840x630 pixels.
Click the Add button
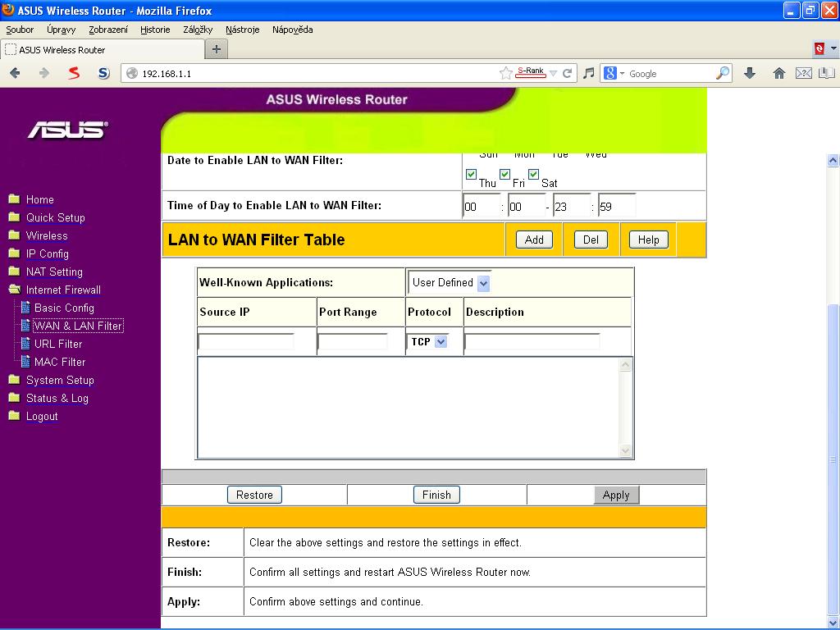click(x=534, y=240)
